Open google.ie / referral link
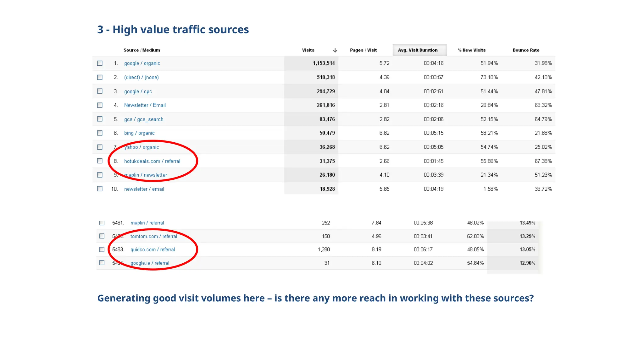 [x=150, y=263]
